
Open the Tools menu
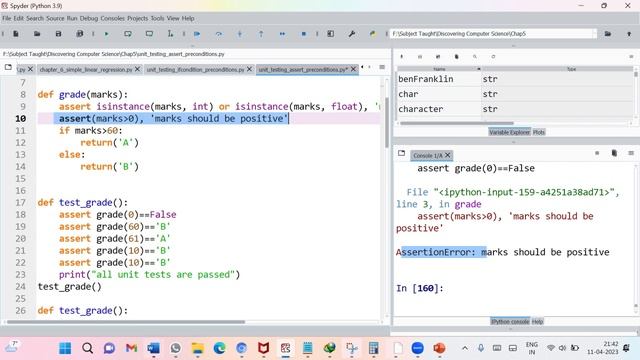click(158, 18)
